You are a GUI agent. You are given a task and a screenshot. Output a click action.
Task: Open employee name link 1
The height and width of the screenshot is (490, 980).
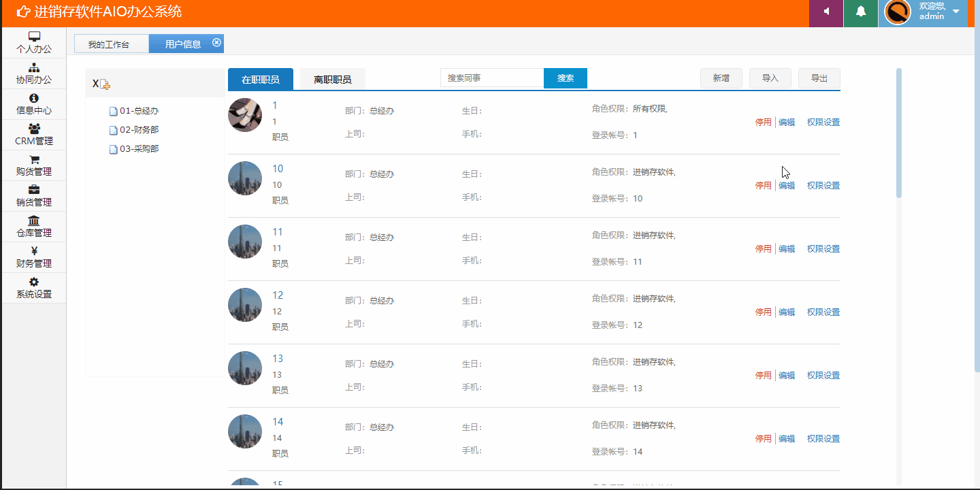(275, 105)
